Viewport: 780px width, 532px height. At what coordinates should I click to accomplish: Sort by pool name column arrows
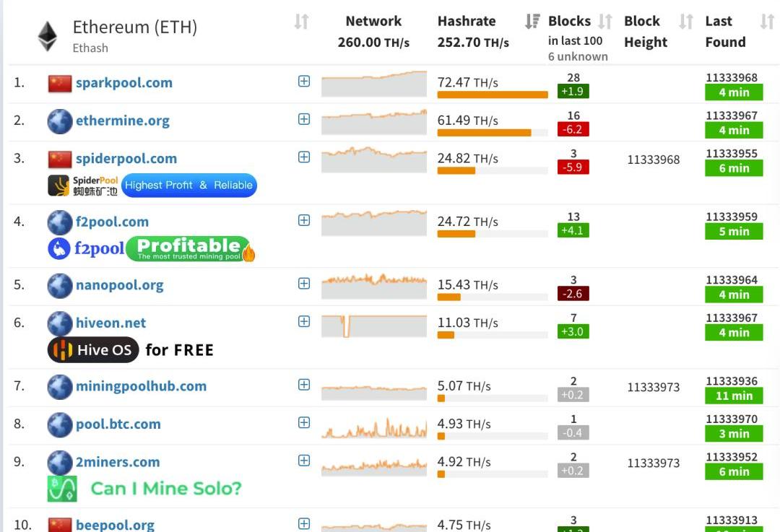pyautogui.click(x=301, y=22)
